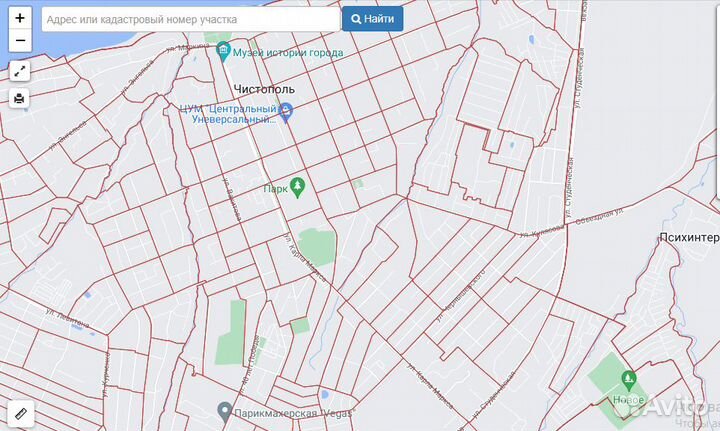Click the ул. Чернышевского street label

[460, 297]
